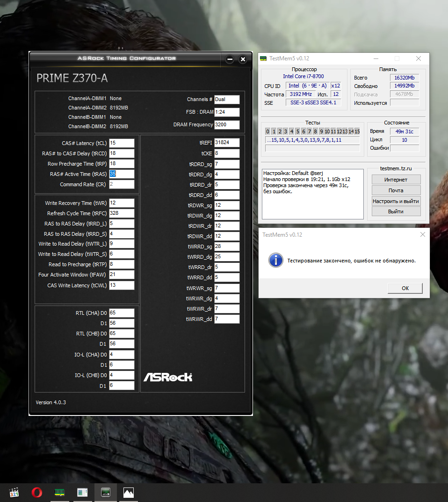The image size is (448, 502).
Task: Click the tWTR_S field
Action: [x=122, y=254]
